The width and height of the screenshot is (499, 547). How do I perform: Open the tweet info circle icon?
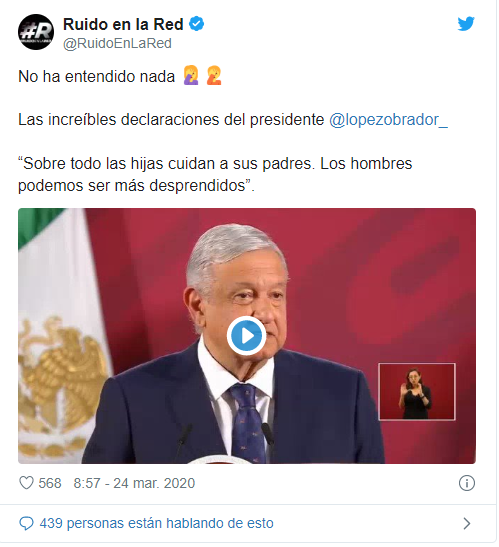[467, 483]
